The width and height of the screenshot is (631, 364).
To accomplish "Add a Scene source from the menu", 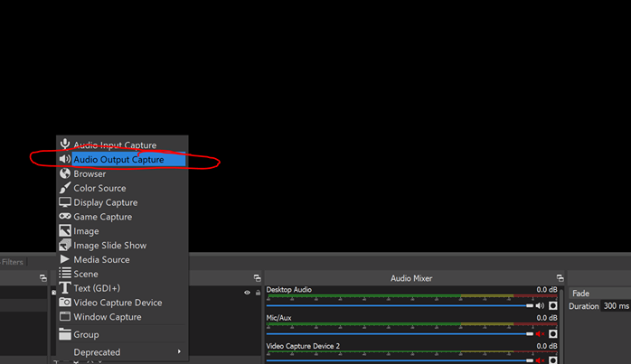I will pos(122,274).
